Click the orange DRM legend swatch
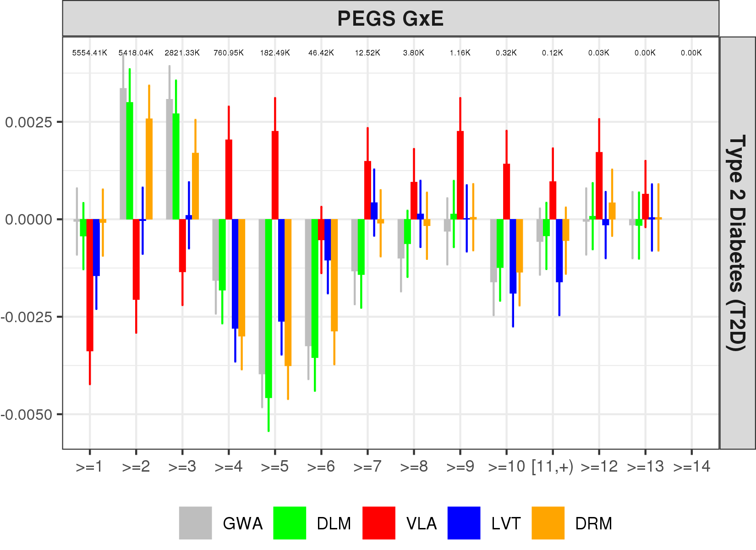 548,523
